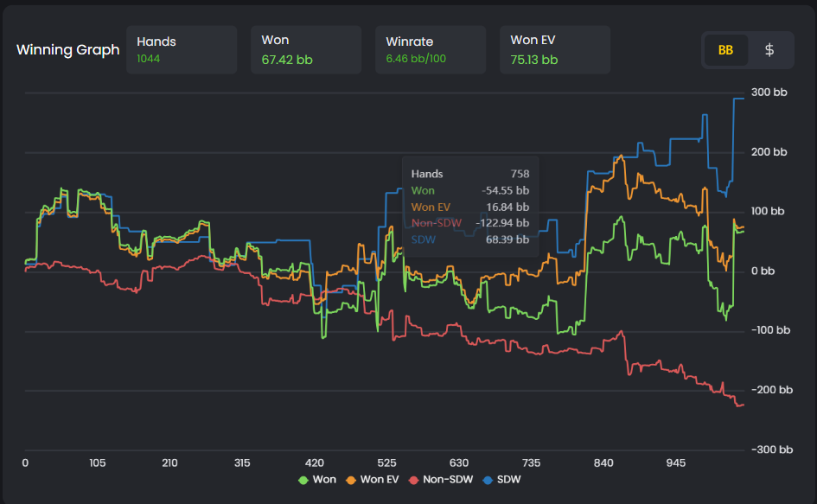Switch display to BB units
This screenshot has width=817, height=504.
(x=724, y=49)
